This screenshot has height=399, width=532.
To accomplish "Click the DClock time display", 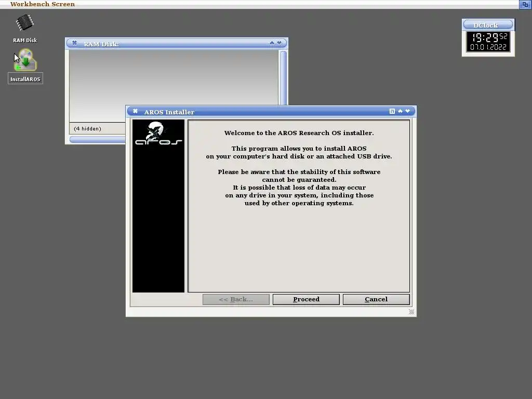I will tap(488, 42).
